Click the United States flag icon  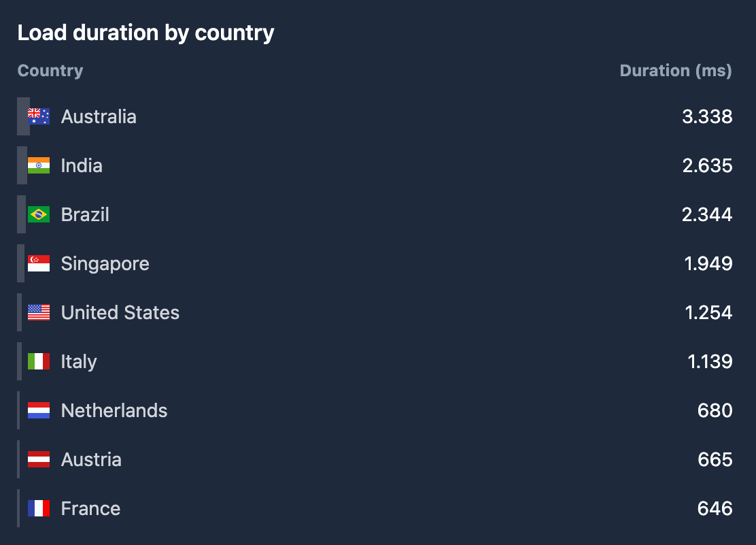pos(39,312)
